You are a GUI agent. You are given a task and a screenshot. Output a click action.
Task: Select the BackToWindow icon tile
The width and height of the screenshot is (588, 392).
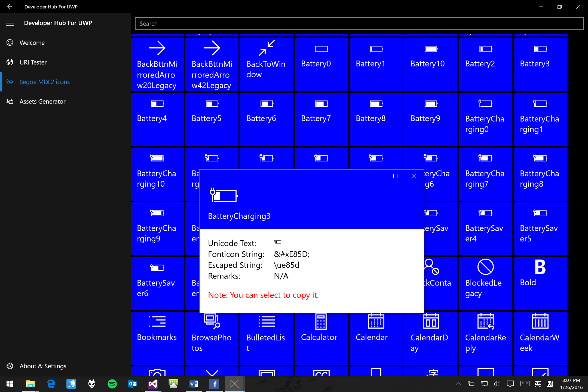pyautogui.click(x=267, y=65)
